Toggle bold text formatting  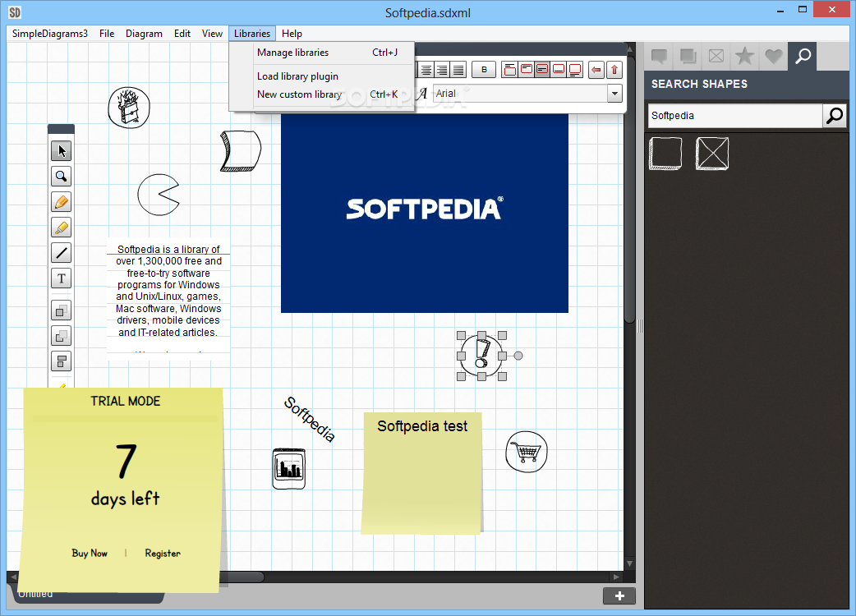point(484,70)
